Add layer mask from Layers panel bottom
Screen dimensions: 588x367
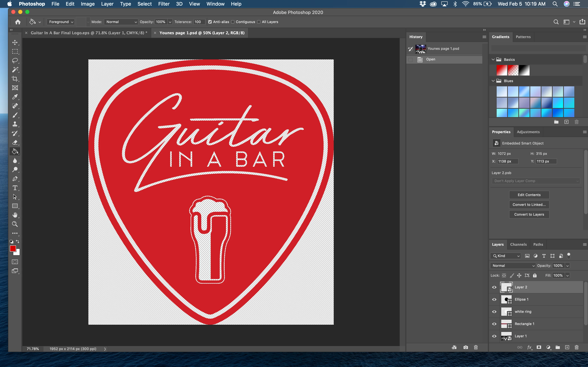[539, 347]
